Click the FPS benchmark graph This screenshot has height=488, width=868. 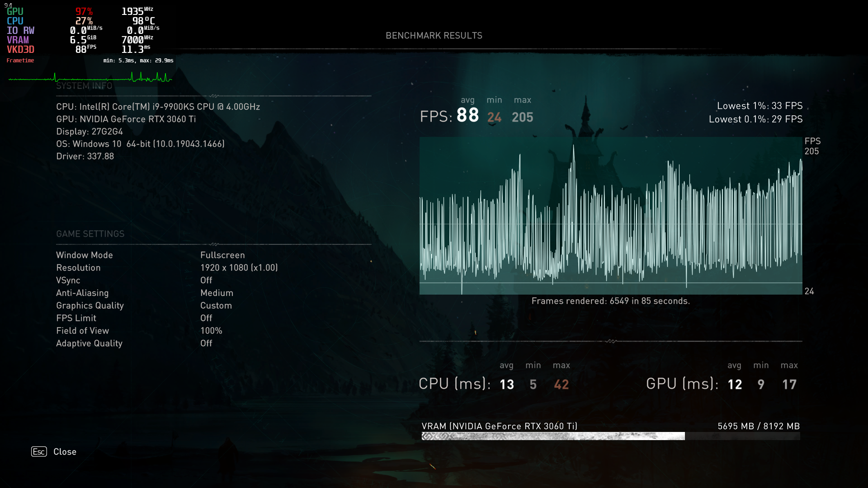611,216
